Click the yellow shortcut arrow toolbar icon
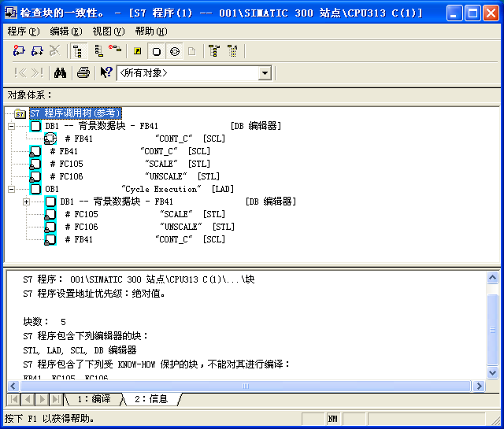 (138, 51)
